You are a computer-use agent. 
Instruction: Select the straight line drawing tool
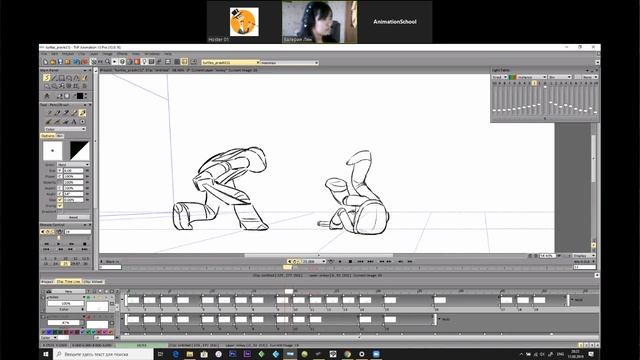[54, 78]
